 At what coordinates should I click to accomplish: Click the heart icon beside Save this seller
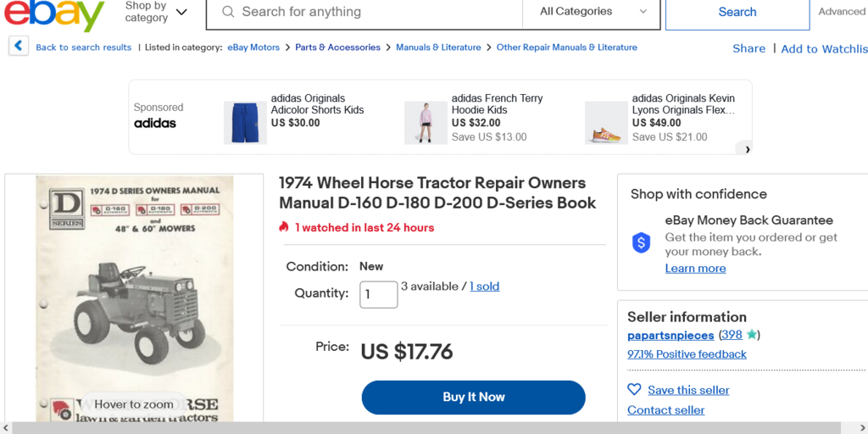pyautogui.click(x=634, y=390)
